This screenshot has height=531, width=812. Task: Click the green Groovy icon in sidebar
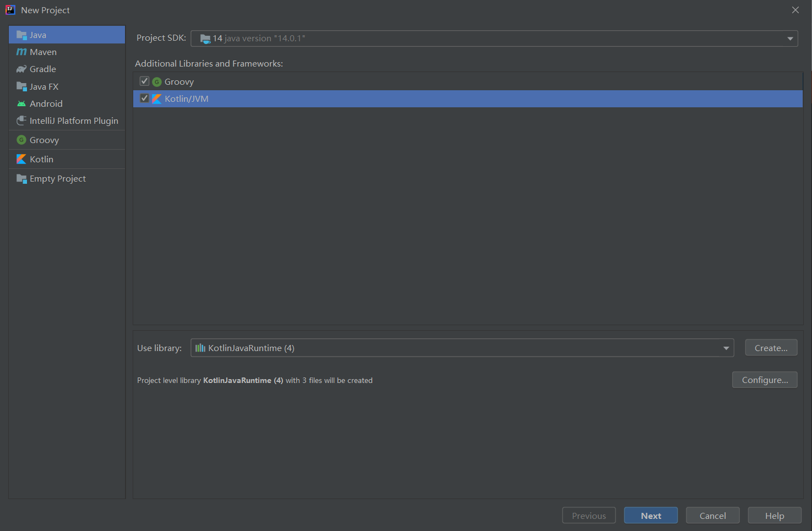tap(21, 140)
